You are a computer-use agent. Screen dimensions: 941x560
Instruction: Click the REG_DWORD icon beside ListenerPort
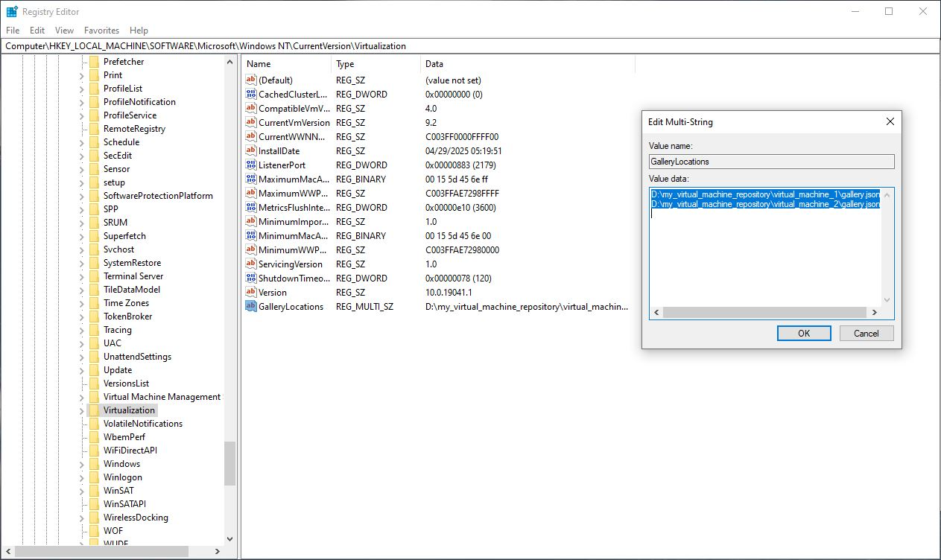point(250,165)
